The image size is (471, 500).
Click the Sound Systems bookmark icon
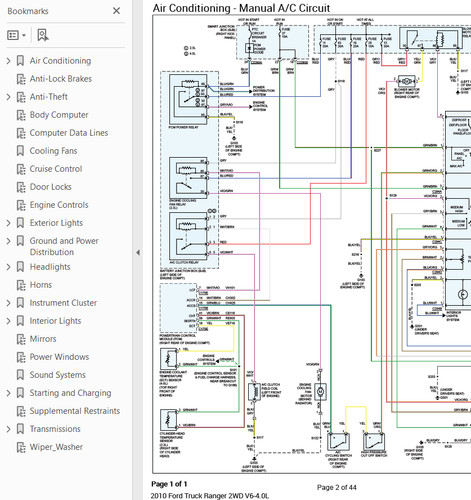click(20, 375)
